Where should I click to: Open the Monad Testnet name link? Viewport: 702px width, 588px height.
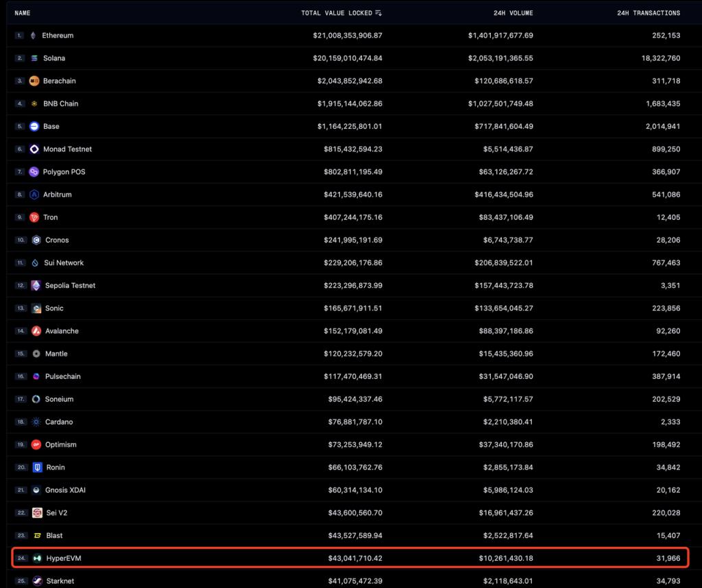[68, 149]
